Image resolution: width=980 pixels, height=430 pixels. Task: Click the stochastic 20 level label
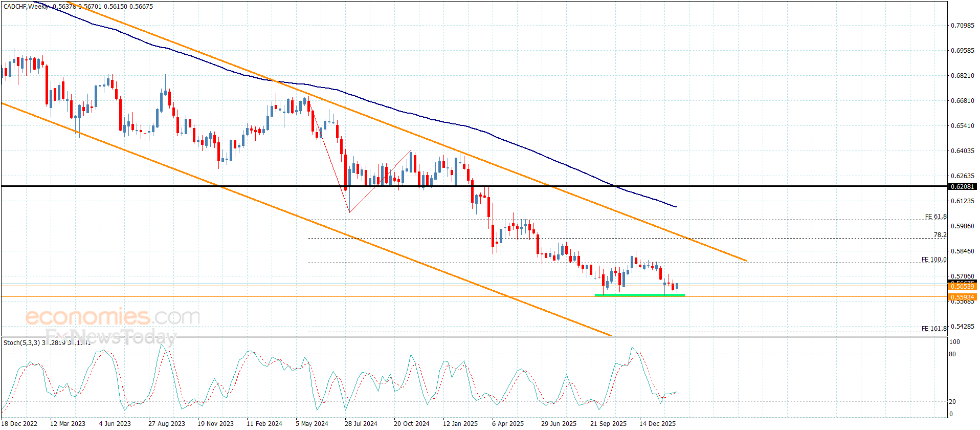click(x=952, y=402)
